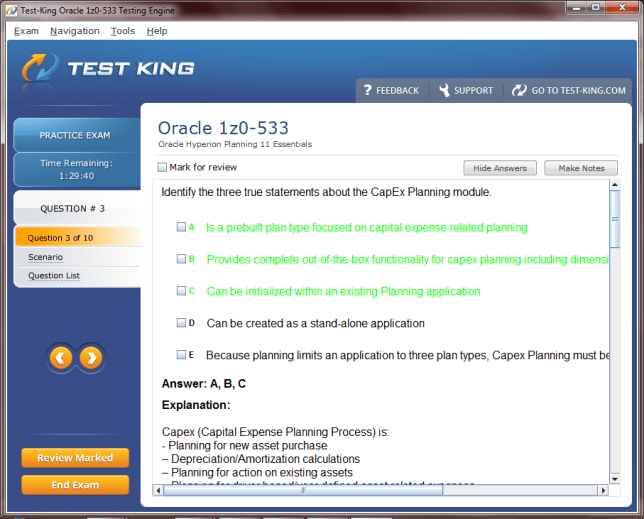The width and height of the screenshot is (644, 519).
Task: Click GO TO TEST-KING.COM link
Action: (x=578, y=91)
